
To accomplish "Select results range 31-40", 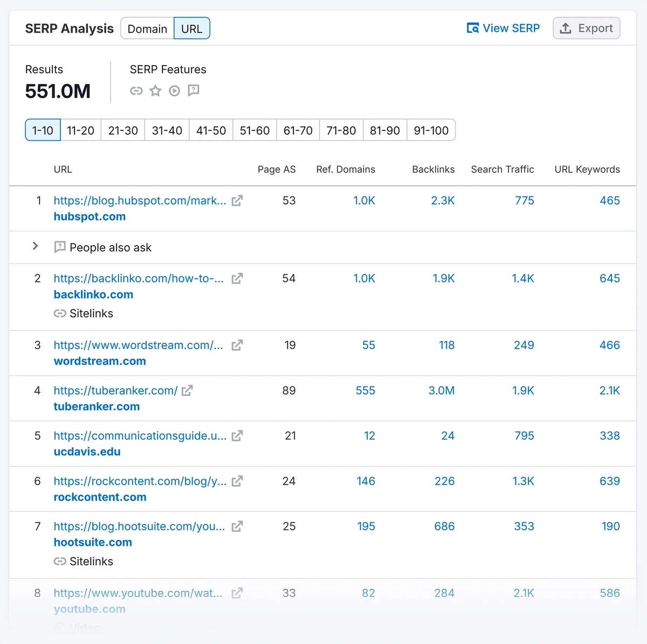I will [167, 130].
